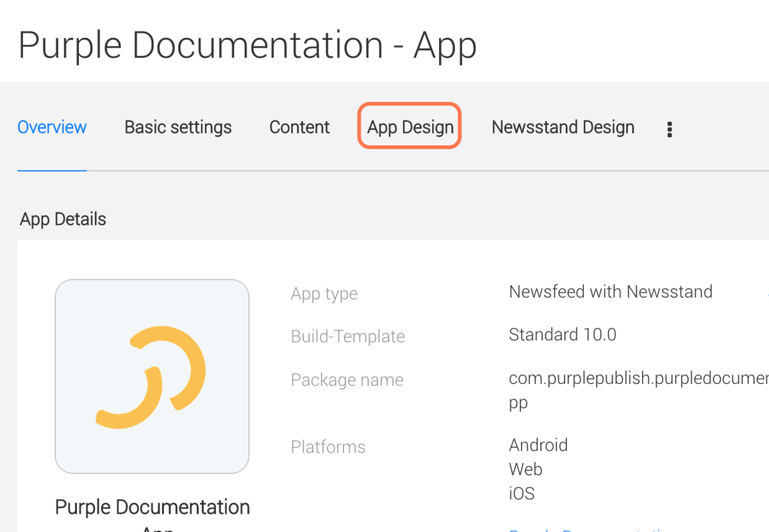Click the Build-Template label
This screenshot has height=532, width=769.
[x=348, y=337]
